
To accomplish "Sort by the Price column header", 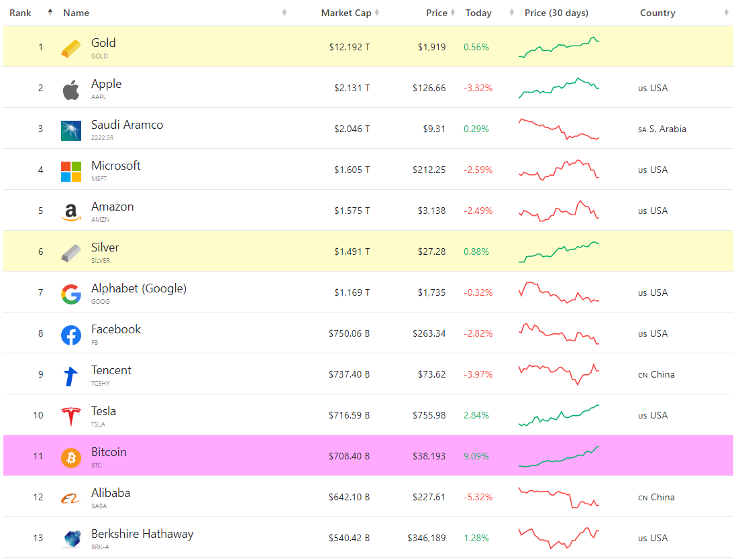I will [436, 13].
